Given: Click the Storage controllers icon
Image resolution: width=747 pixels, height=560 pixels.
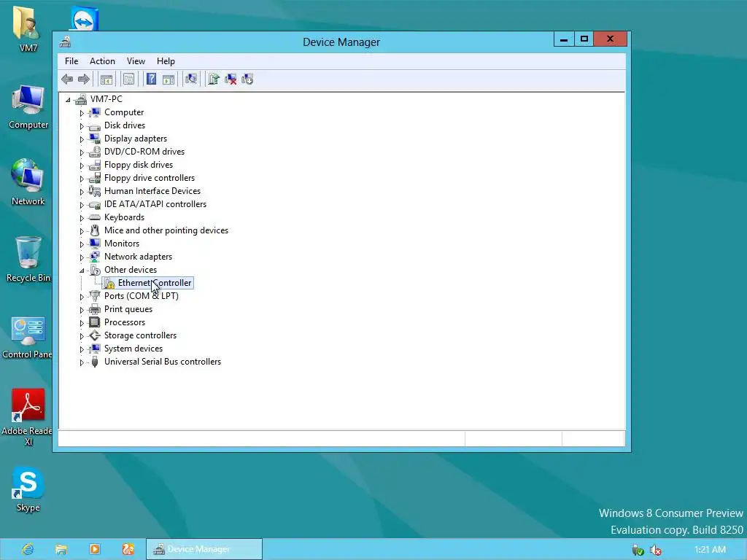Looking at the screenshot, I should 95,335.
